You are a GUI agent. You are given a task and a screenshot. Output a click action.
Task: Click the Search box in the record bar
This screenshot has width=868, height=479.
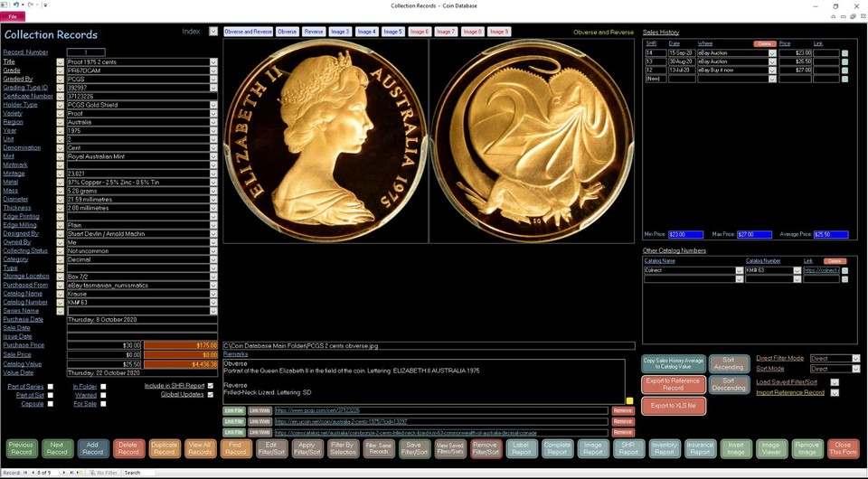coord(138,473)
